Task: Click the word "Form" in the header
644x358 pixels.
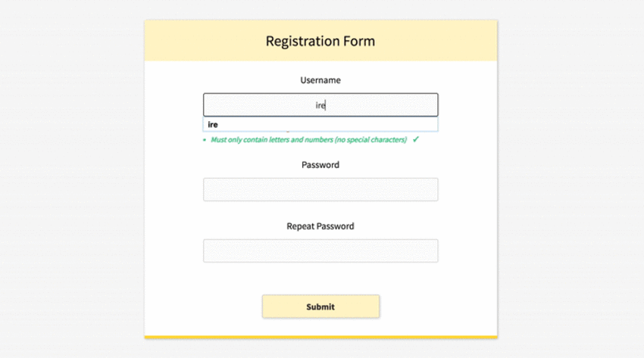Action: 357,41
